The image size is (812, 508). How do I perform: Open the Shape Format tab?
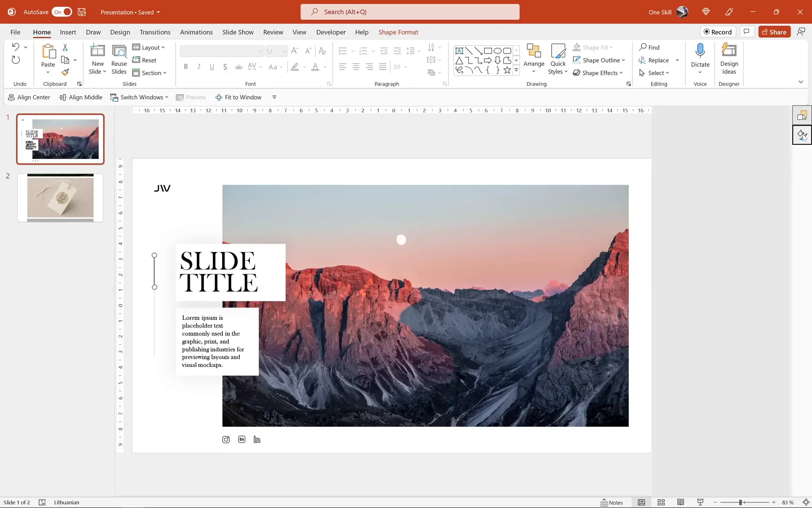pos(398,32)
